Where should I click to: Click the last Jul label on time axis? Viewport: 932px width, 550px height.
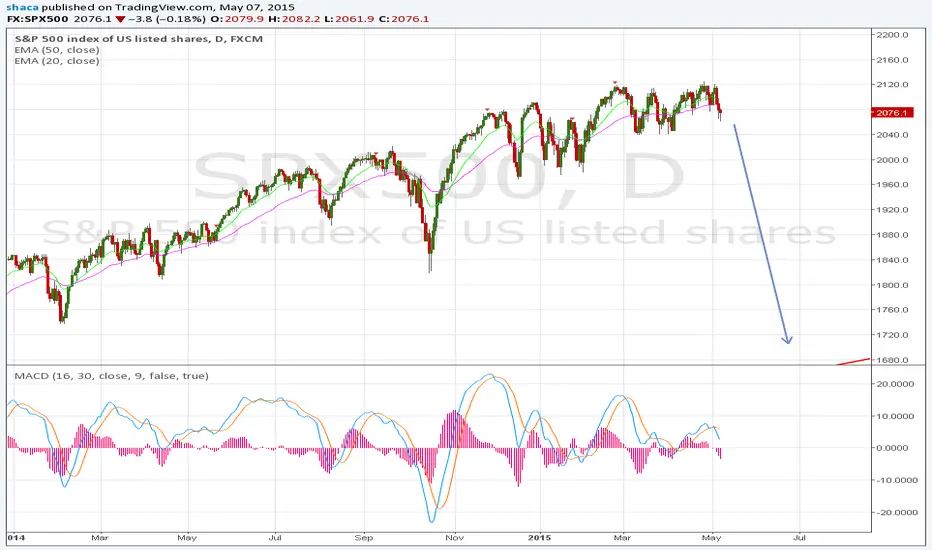[x=799, y=538]
